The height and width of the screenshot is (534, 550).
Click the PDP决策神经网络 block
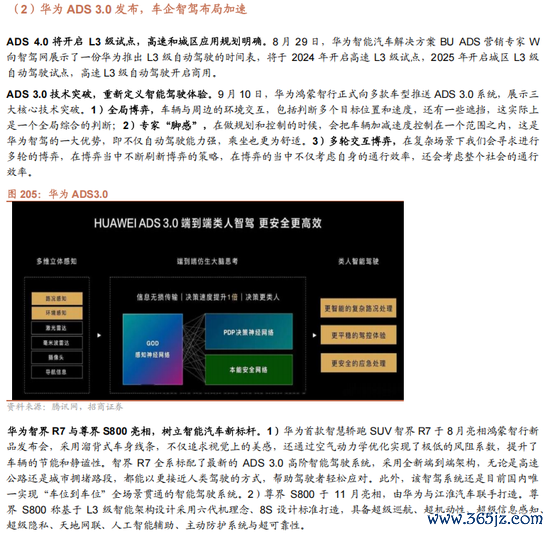[249, 332]
